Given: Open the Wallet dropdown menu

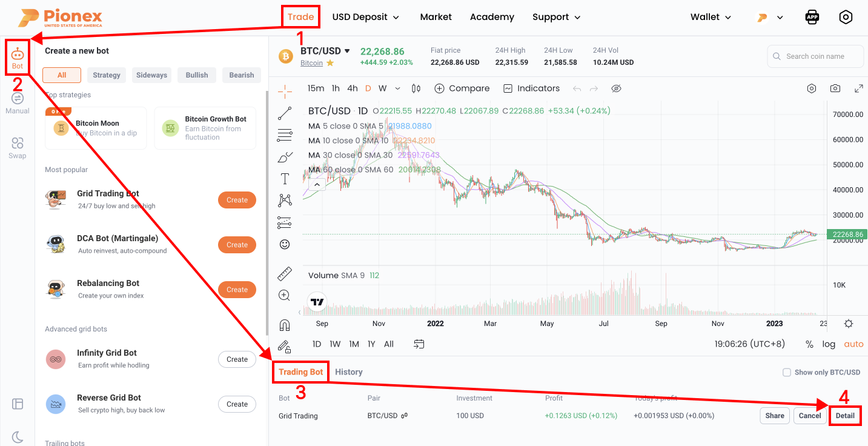Looking at the screenshot, I should [x=710, y=17].
